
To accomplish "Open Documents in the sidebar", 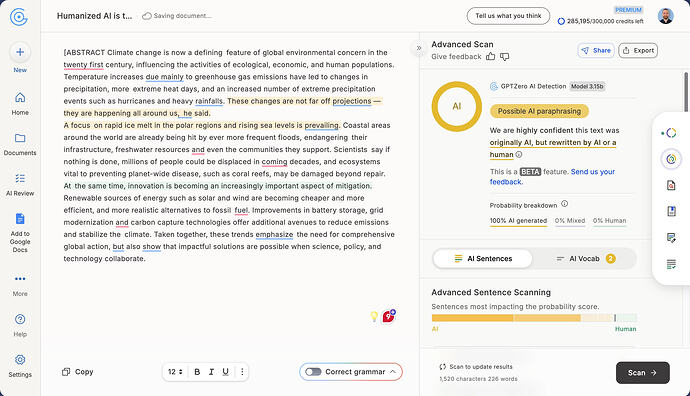I will [20, 144].
